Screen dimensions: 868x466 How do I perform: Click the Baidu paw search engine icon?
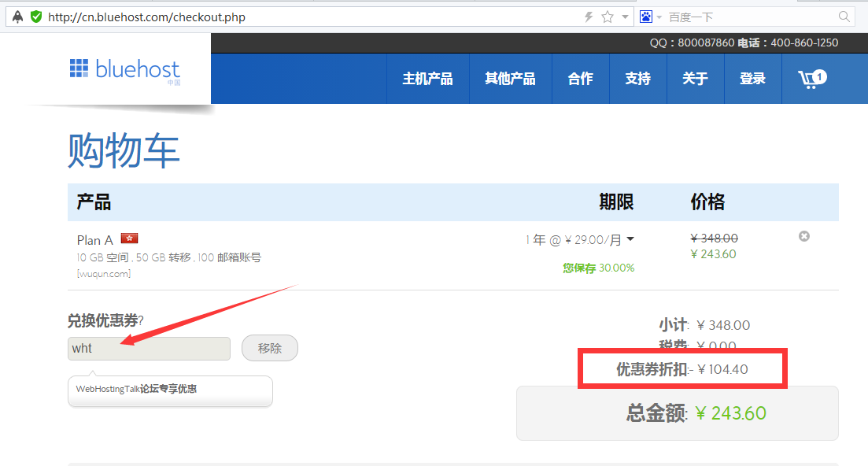[x=645, y=17]
